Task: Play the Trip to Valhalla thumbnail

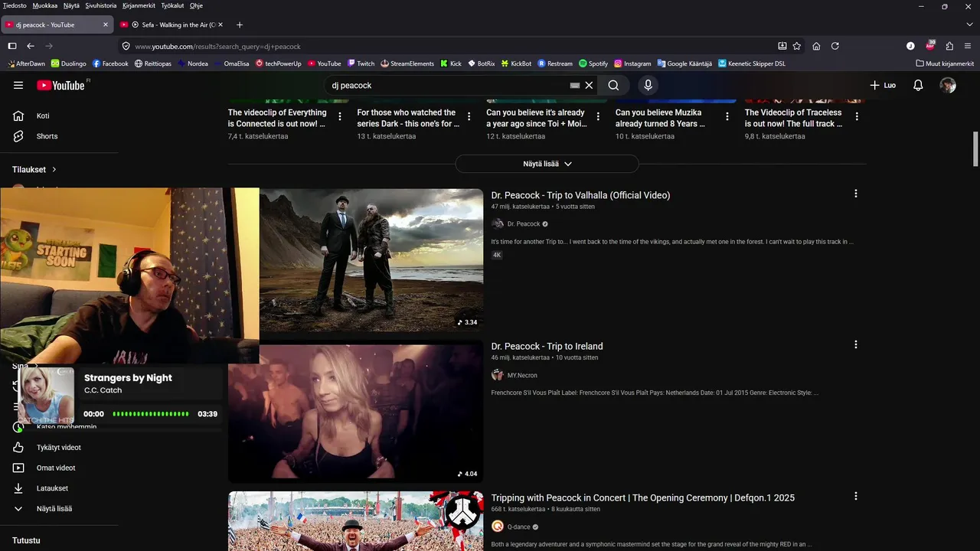Action: pyautogui.click(x=371, y=260)
